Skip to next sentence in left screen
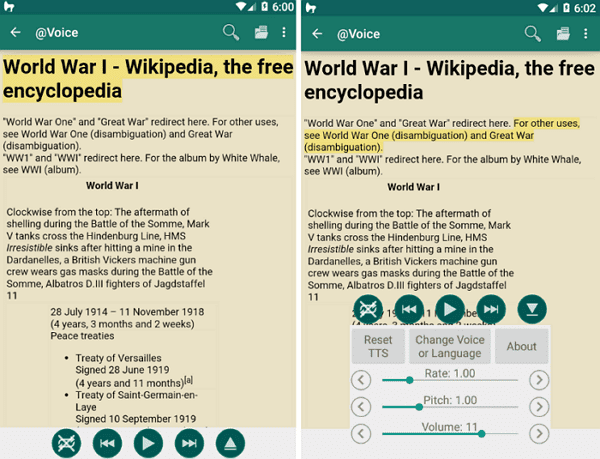600x459 pixels. click(x=189, y=443)
